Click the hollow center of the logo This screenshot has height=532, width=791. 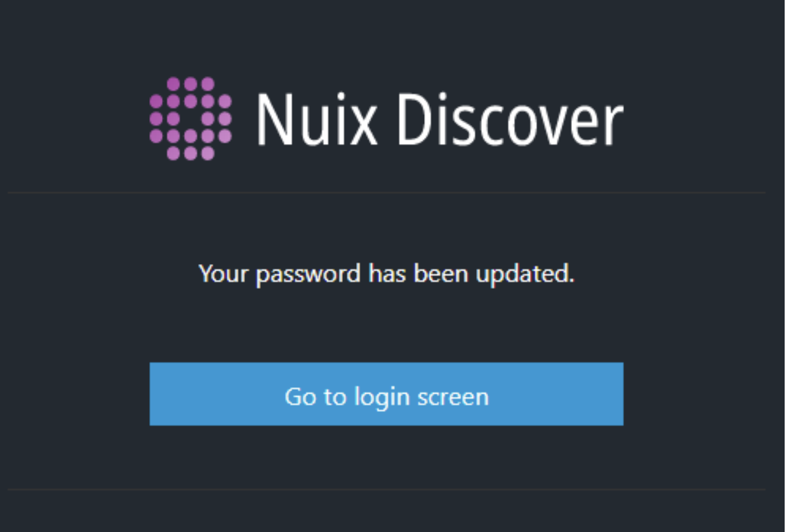[190, 119]
